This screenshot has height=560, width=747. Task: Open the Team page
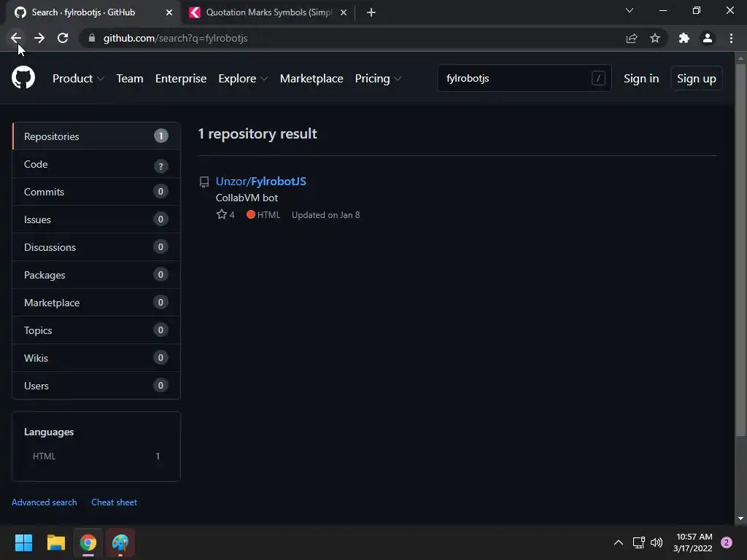point(130,79)
